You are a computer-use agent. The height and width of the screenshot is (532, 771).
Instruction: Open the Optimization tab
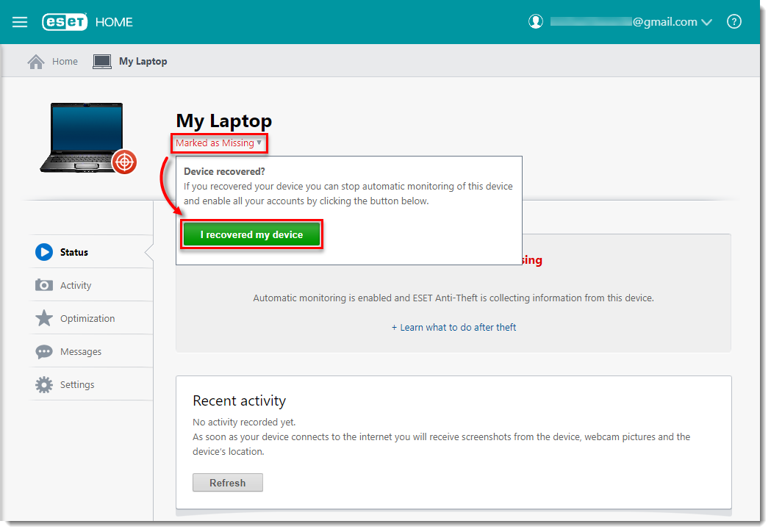click(x=91, y=318)
